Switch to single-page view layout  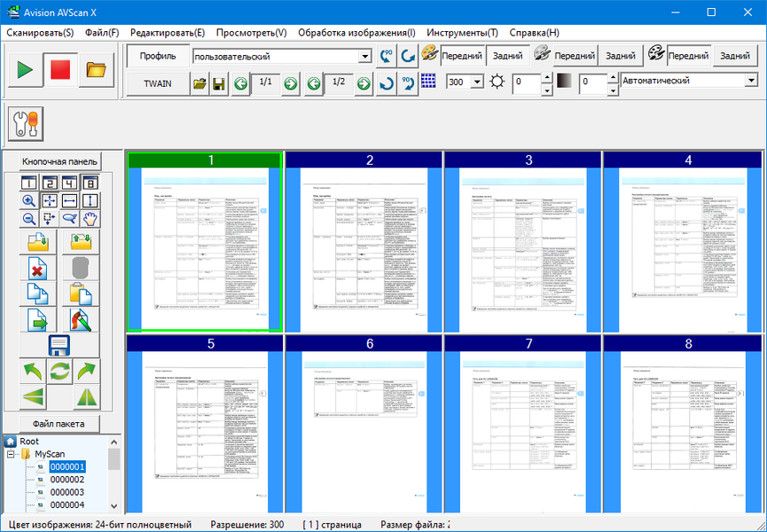(x=29, y=183)
